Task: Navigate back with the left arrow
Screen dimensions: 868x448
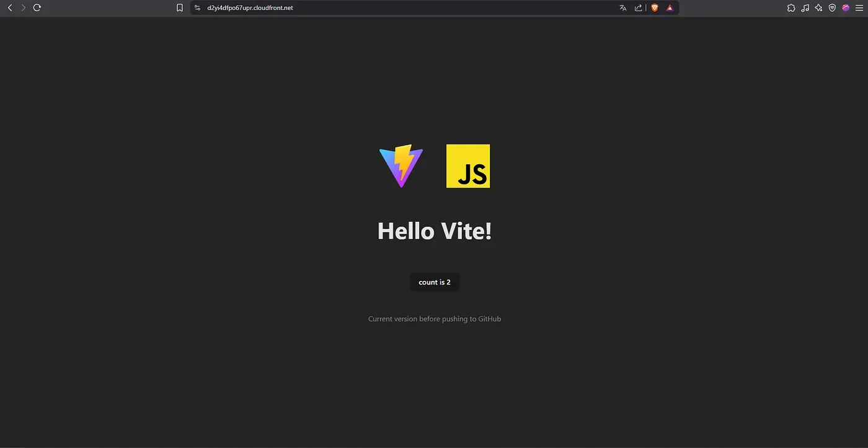Action: coord(9,7)
